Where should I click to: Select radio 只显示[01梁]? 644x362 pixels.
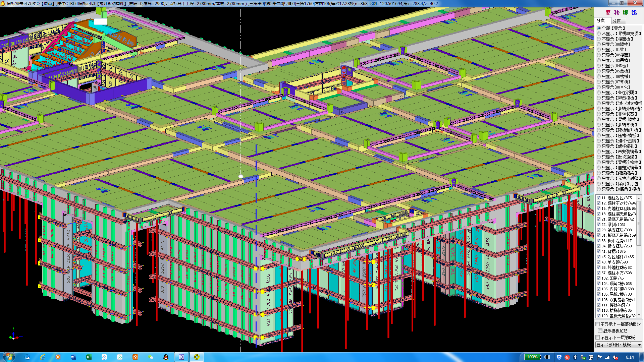click(x=599, y=50)
